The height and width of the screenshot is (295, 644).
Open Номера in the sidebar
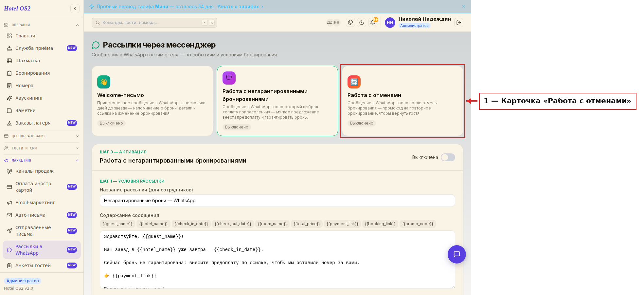(42, 86)
